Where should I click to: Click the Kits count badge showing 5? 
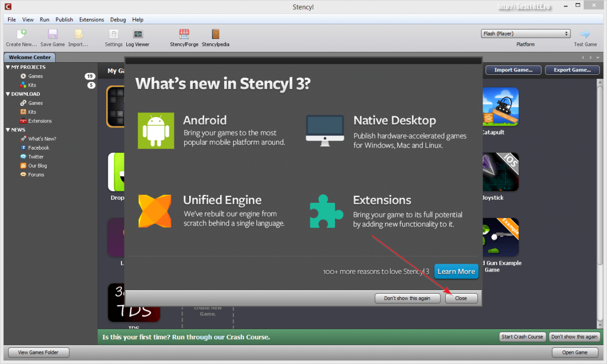pyautogui.click(x=92, y=85)
